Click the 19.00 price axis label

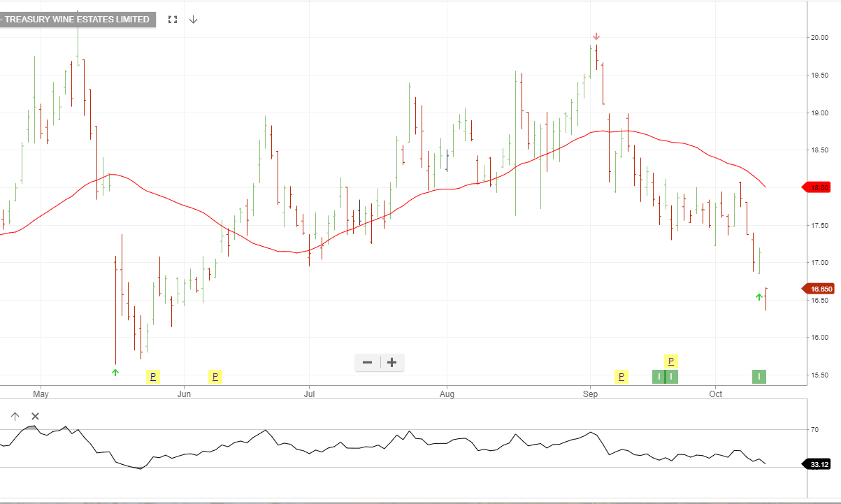point(819,113)
